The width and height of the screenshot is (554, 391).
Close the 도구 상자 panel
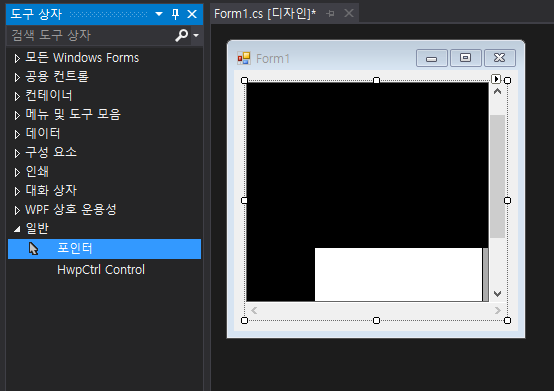click(x=192, y=14)
